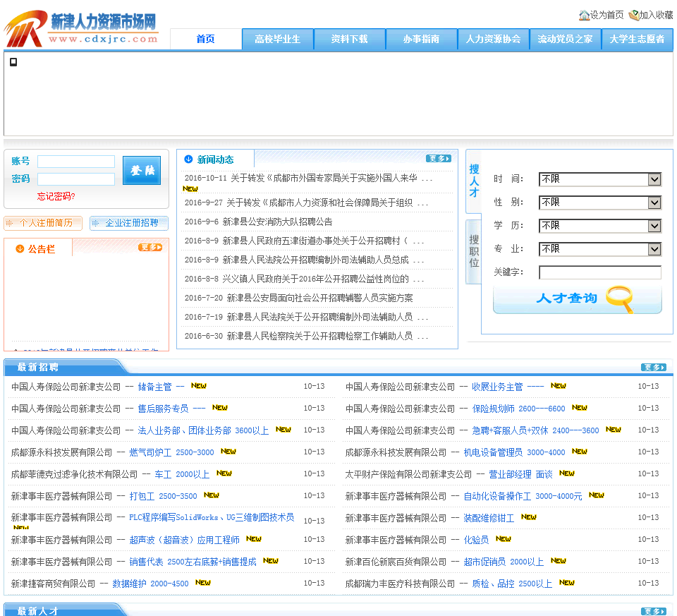The image size is (677, 616).
Task: Click the 更多 icon in 公告栏 panel
Action: pos(150,248)
